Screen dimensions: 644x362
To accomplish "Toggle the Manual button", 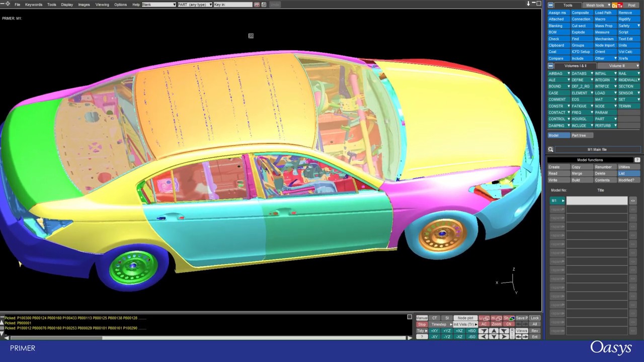I will tap(422, 318).
